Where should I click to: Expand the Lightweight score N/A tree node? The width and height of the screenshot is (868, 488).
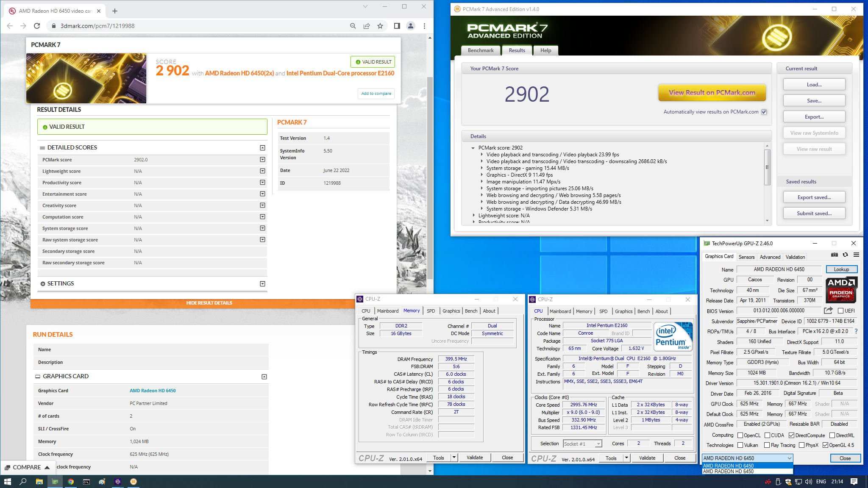point(473,216)
